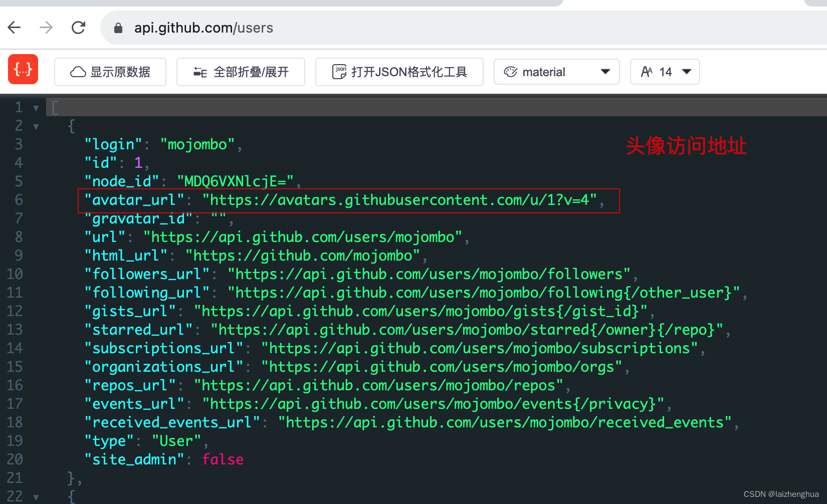
Task: Click the id value 1
Action: (138, 163)
